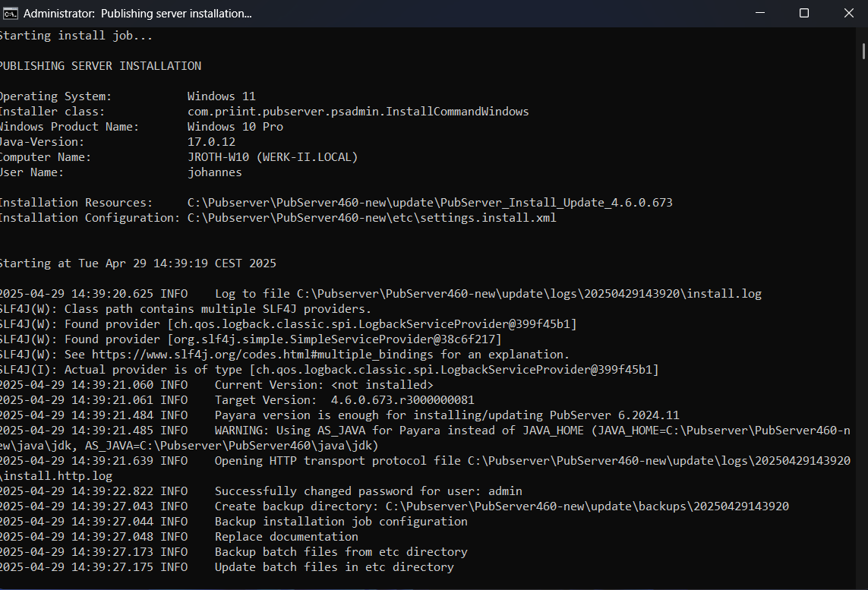The width and height of the screenshot is (868, 590).
Task: Click the "Successfully changed password" log line
Action: point(368,491)
